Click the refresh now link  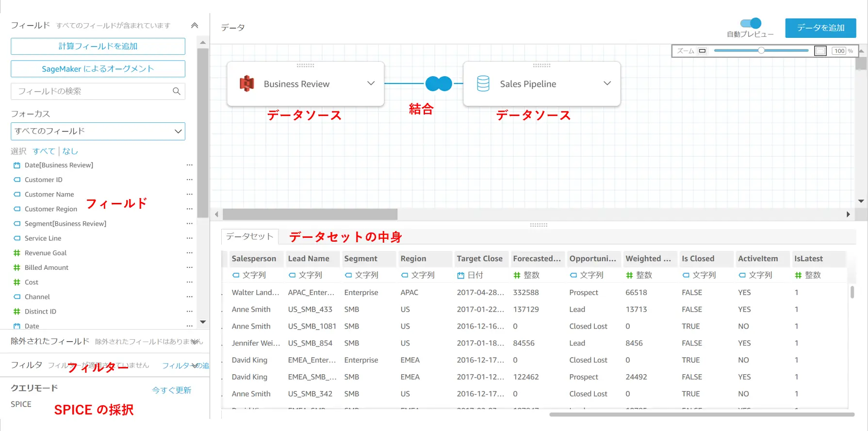(172, 390)
